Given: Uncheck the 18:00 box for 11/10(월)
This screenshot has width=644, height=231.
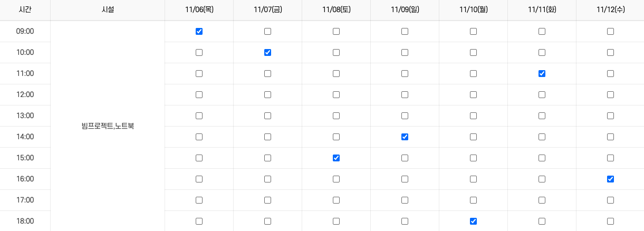Looking at the screenshot, I should 473,222.
